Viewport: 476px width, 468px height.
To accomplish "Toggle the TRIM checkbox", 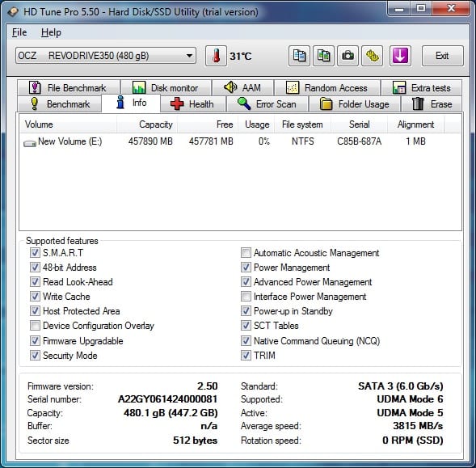I will point(246,356).
